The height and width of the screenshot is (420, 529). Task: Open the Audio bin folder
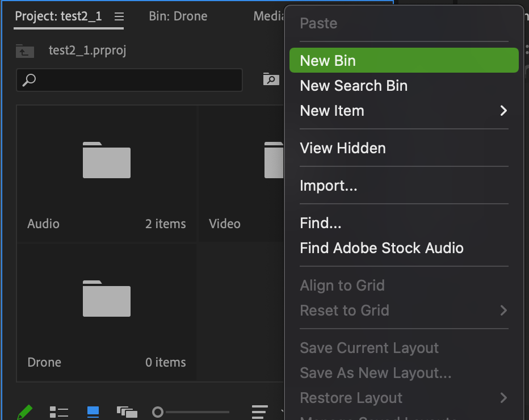[x=107, y=160]
